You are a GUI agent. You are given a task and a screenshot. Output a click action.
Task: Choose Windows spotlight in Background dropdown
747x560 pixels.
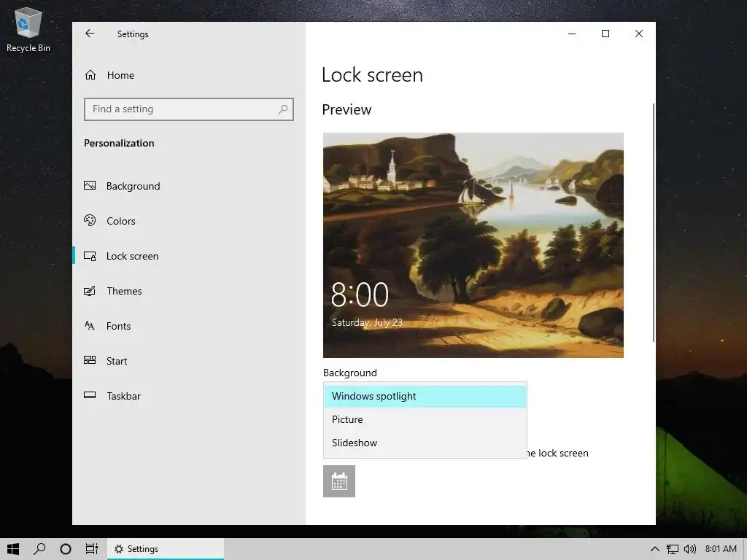[425, 396]
